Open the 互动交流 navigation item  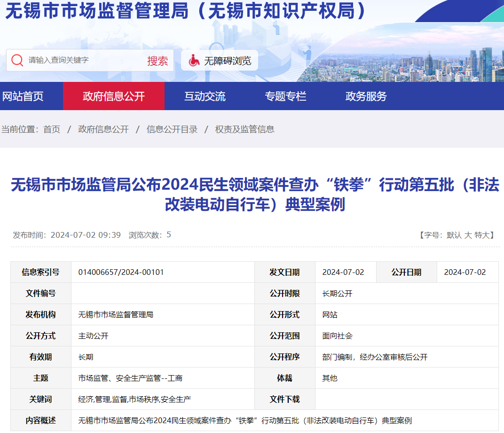205,96
